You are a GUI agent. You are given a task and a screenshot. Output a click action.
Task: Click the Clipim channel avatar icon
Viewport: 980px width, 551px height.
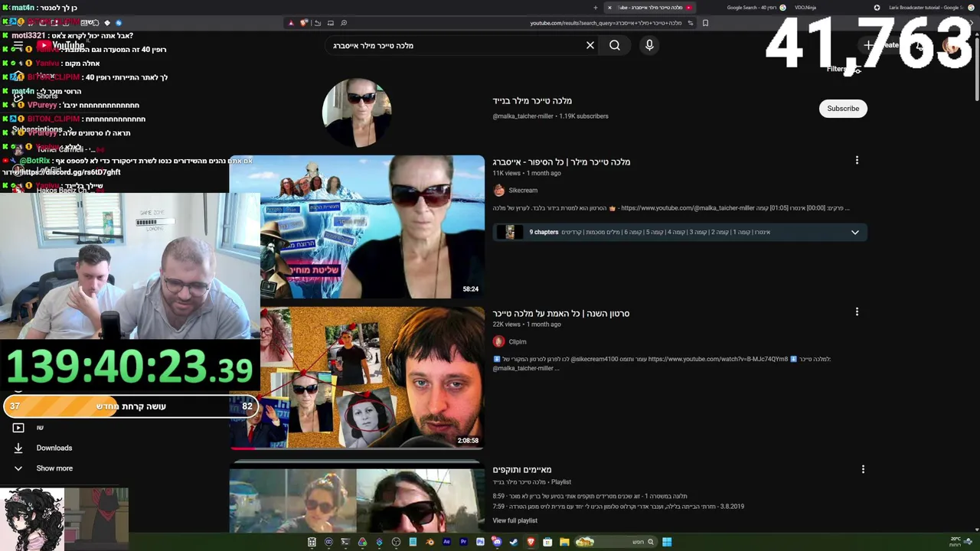(x=499, y=342)
